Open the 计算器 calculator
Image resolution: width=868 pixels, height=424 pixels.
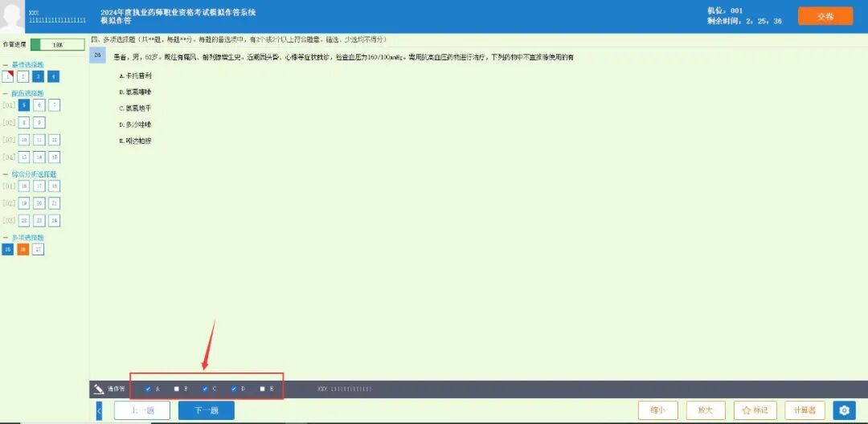[805, 410]
